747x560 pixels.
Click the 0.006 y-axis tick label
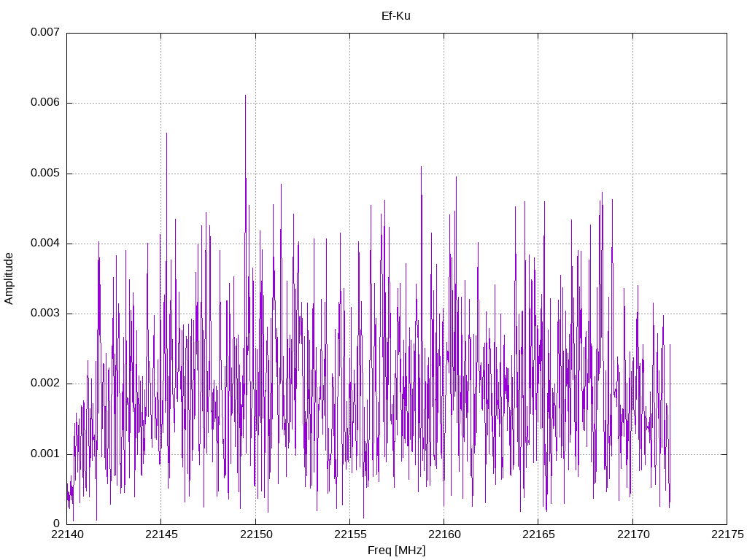coord(45,102)
